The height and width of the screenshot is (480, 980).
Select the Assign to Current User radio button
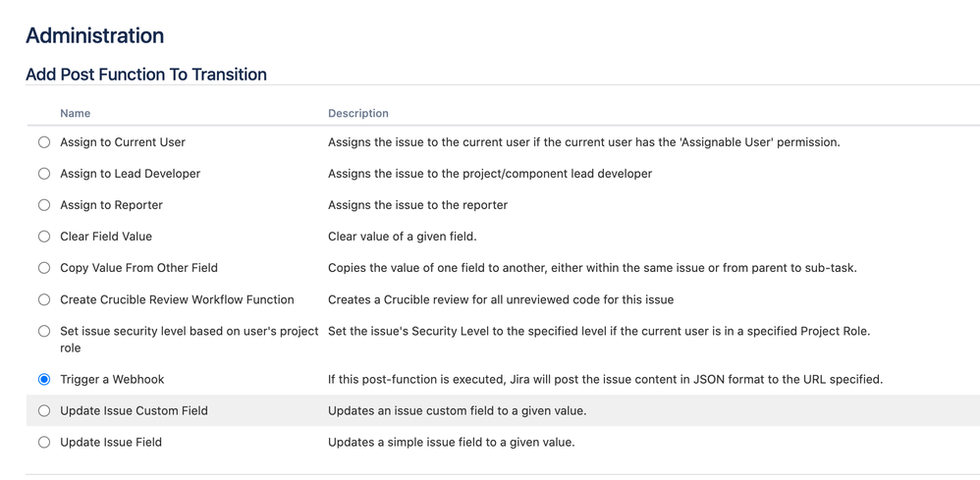44,142
